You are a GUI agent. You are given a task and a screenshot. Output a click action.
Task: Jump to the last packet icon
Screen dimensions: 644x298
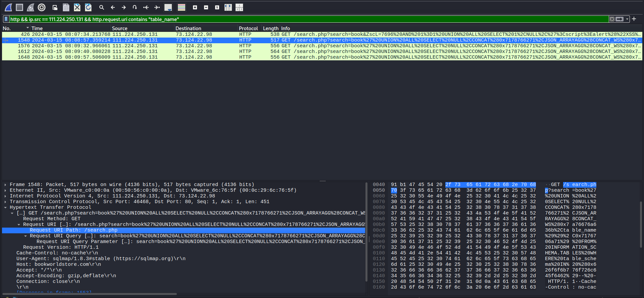pyautogui.click(x=157, y=7)
